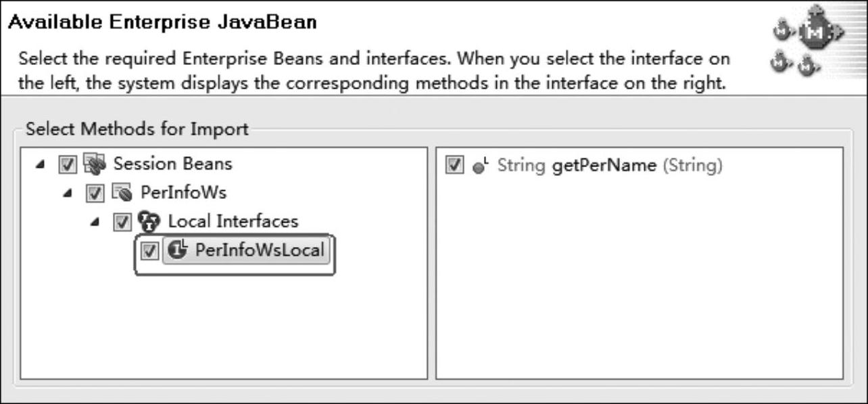
Task: Click the PerInfoWs bean icon
Action: [x=120, y=193]
